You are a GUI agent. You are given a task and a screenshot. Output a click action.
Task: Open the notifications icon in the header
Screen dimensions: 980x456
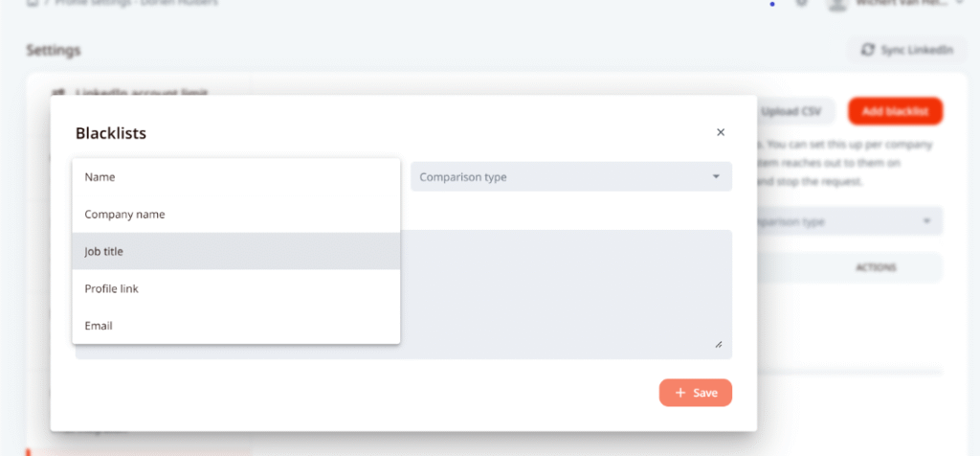(x=802, y=3)
